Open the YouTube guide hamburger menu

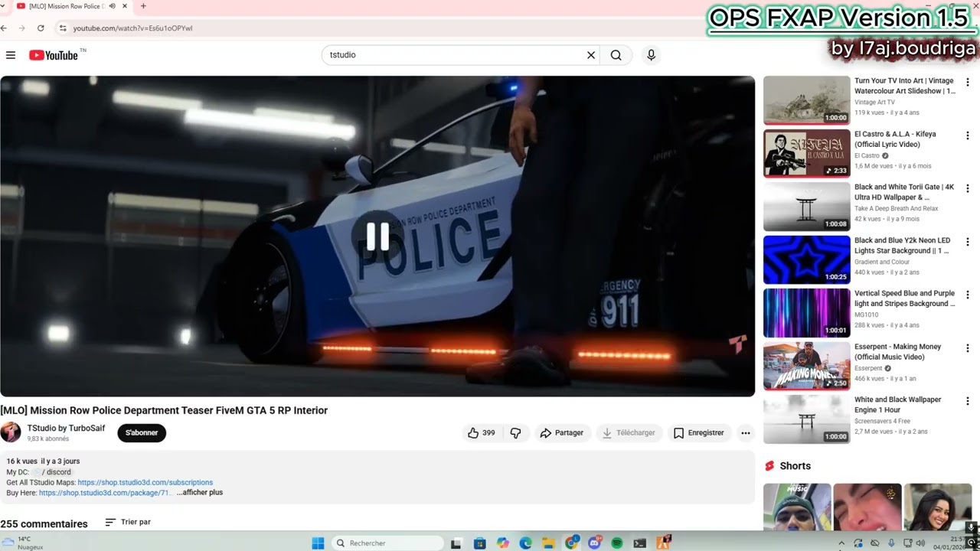11,55
